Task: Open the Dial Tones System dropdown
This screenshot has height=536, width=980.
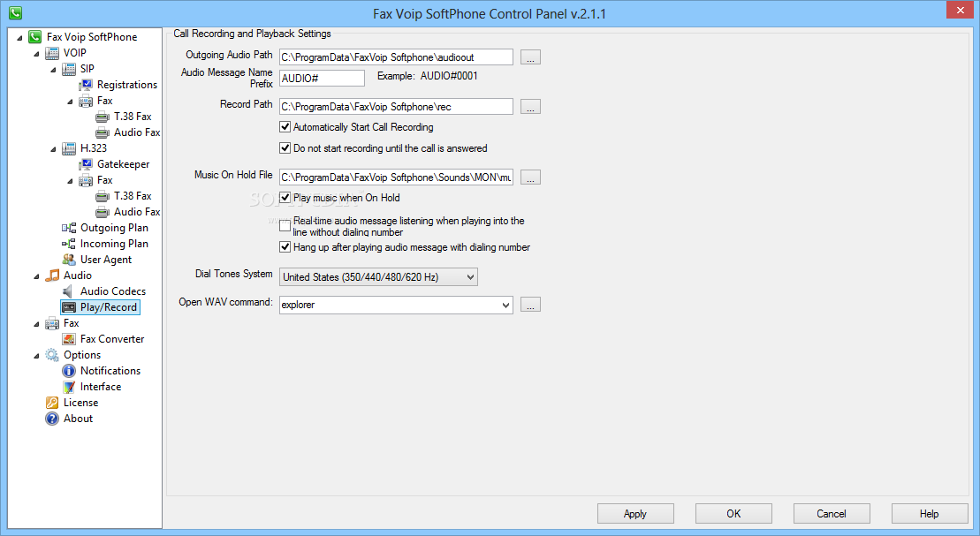Action: 378,276
